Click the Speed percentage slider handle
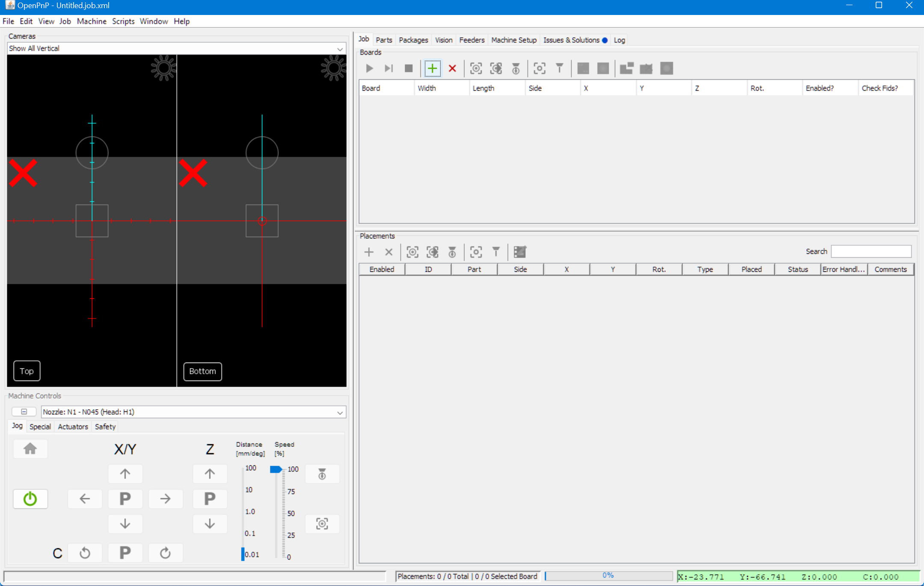 [276, 470]
